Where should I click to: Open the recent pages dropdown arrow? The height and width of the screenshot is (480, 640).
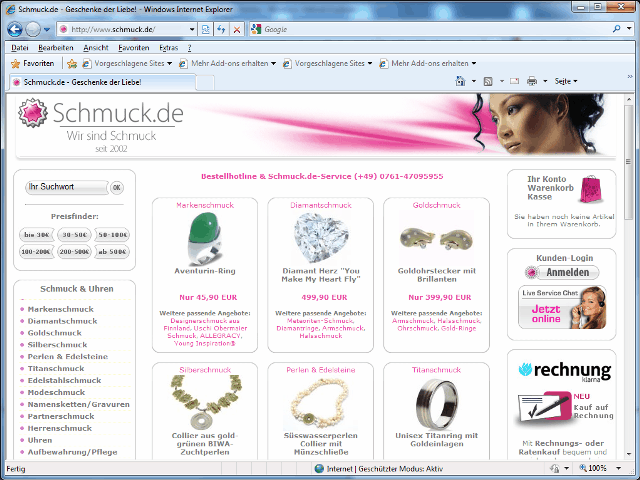(x=47, y=29)
